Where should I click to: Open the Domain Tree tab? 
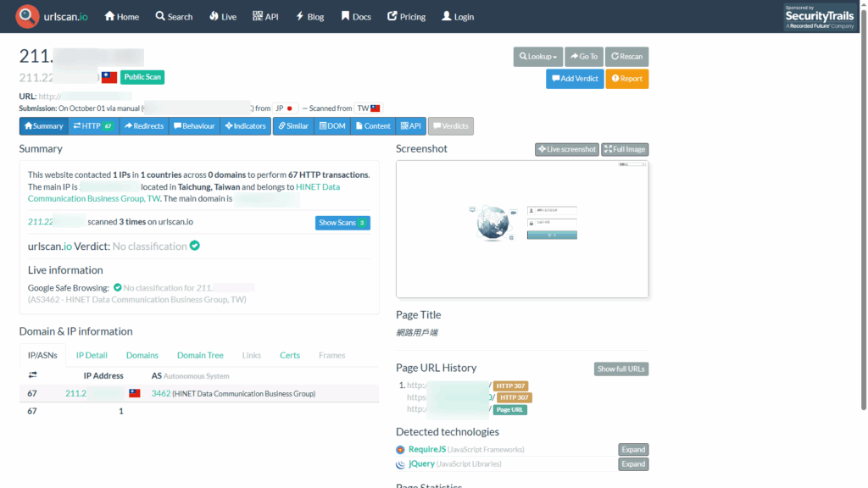coord(200,356)
